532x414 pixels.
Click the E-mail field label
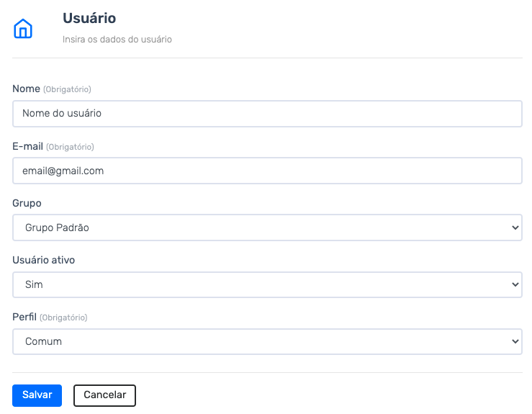point(27,146)
